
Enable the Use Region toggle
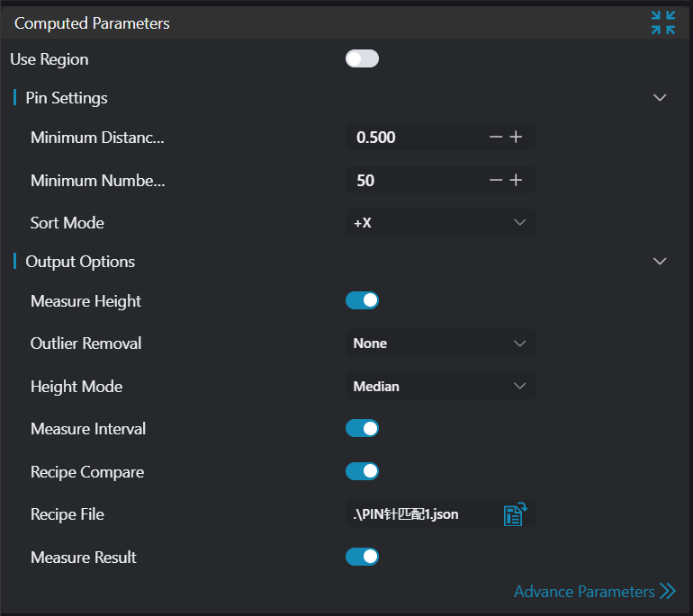pyautogui.click(x=362, y=59)
